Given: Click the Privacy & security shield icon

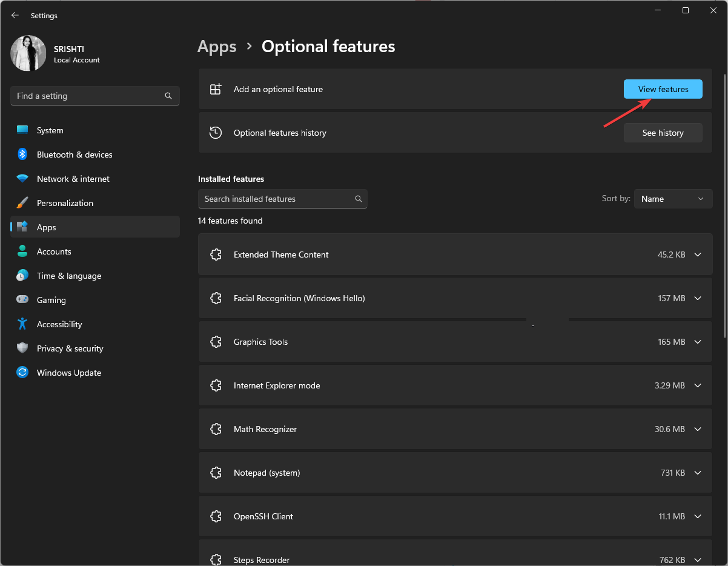Looking at the screenshot, I should [22, 348].
